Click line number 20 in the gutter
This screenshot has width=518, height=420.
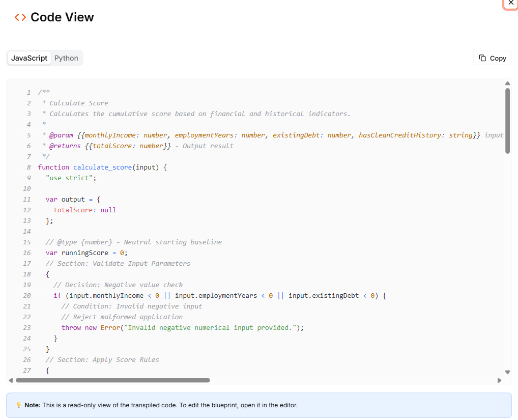27,295
